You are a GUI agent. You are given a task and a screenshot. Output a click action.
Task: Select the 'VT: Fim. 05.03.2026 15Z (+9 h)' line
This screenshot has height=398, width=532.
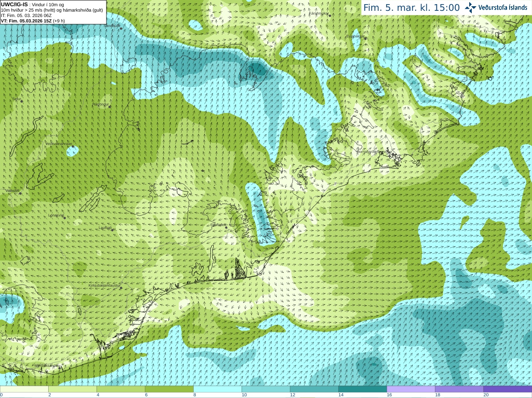33,21
